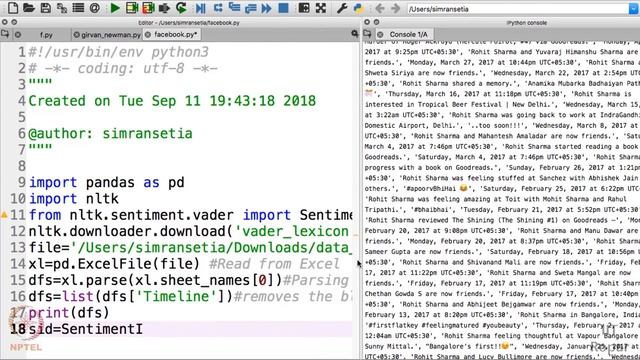Run current cell and advance

coord(148,8)
